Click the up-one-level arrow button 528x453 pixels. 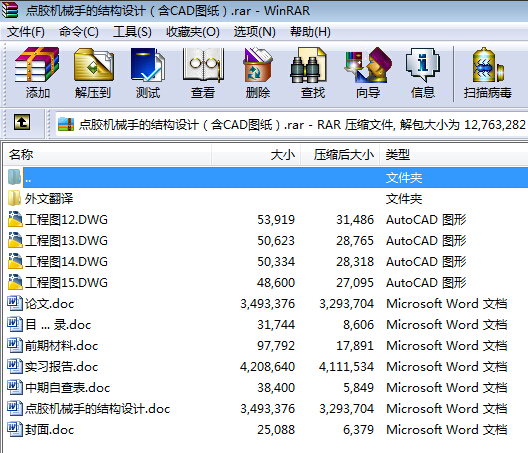[22, 122]
